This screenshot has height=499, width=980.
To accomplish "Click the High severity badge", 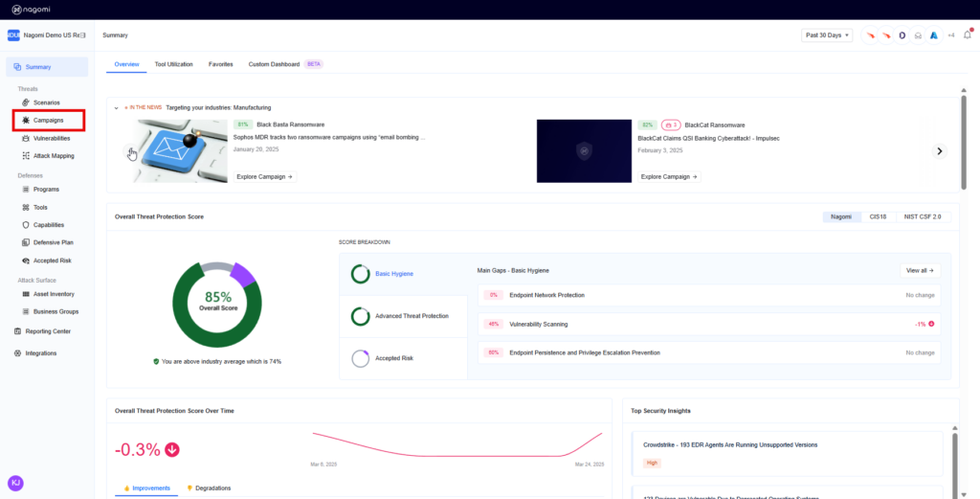I will (652, 464).
